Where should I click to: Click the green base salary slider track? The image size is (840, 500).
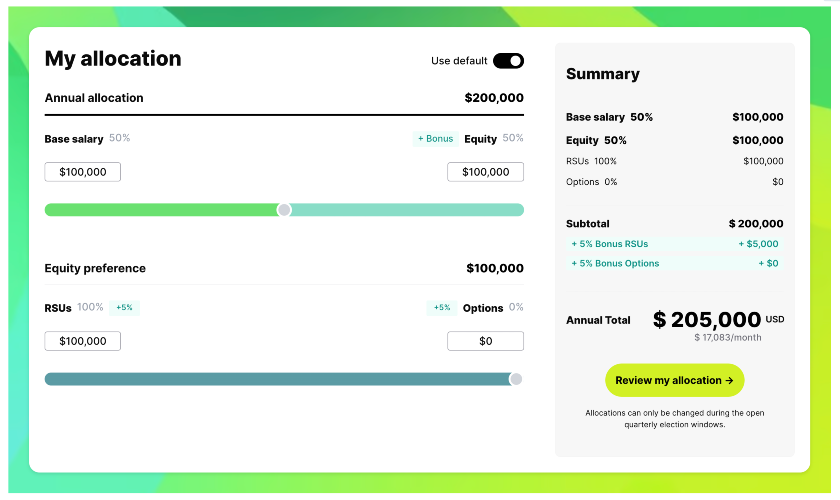click(x=161, y=210)
